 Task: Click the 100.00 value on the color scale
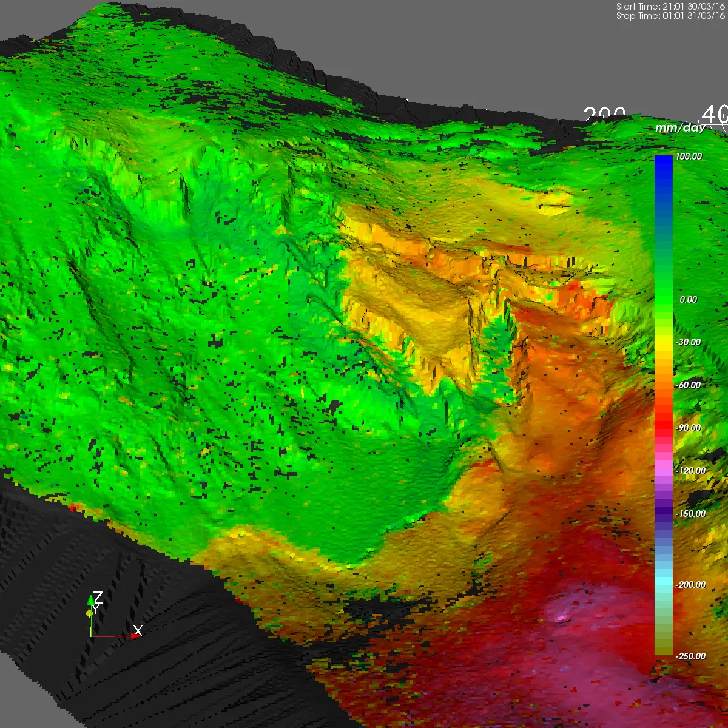688,157
